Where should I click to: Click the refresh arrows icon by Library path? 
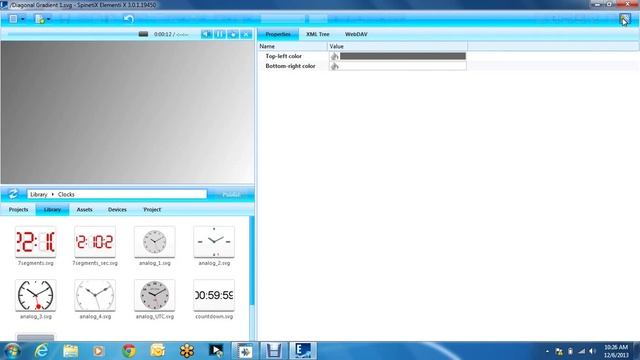[13, 194]
